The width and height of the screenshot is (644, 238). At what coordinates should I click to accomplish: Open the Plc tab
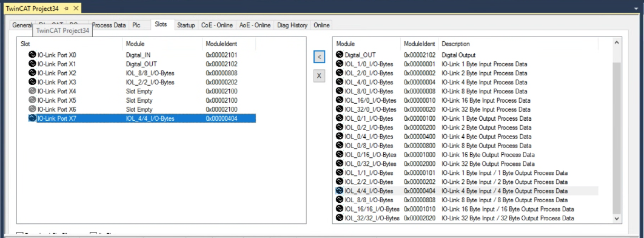pos(136,25)
